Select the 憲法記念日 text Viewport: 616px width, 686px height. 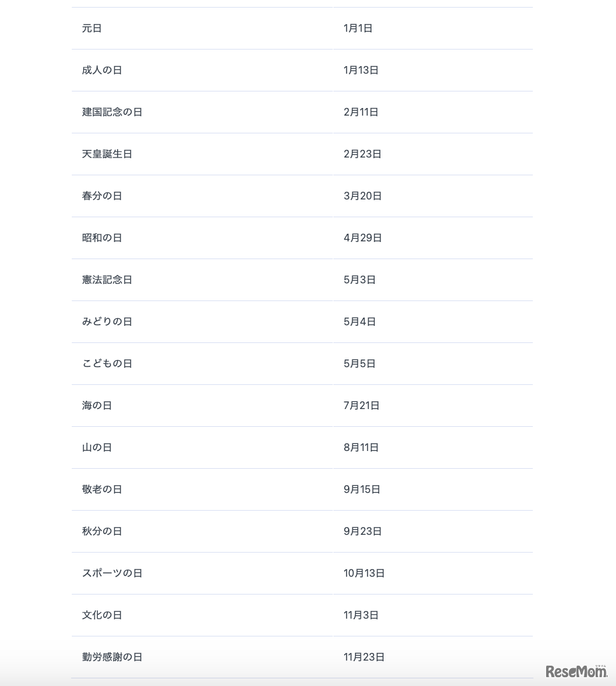pyautogui.click(x=107, y=280)
